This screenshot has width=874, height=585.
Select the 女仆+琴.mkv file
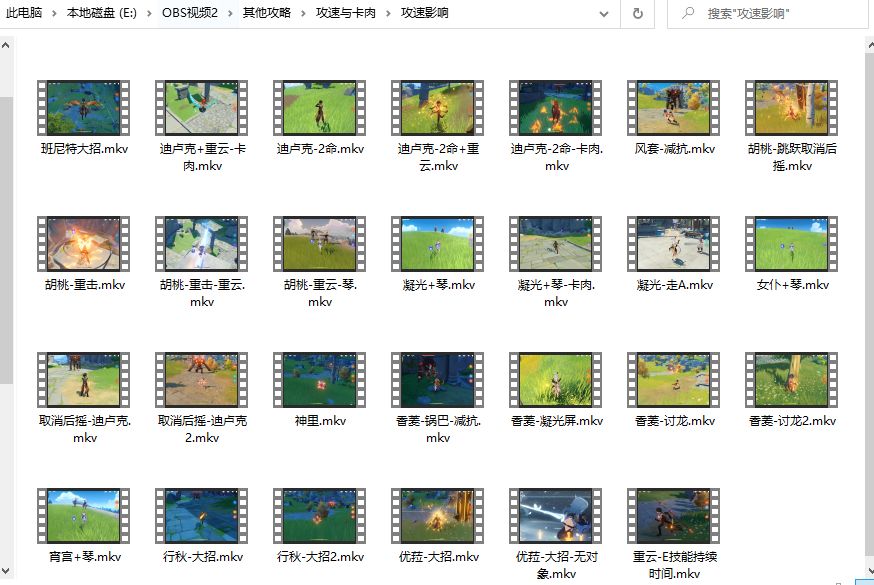pos(792,254)
